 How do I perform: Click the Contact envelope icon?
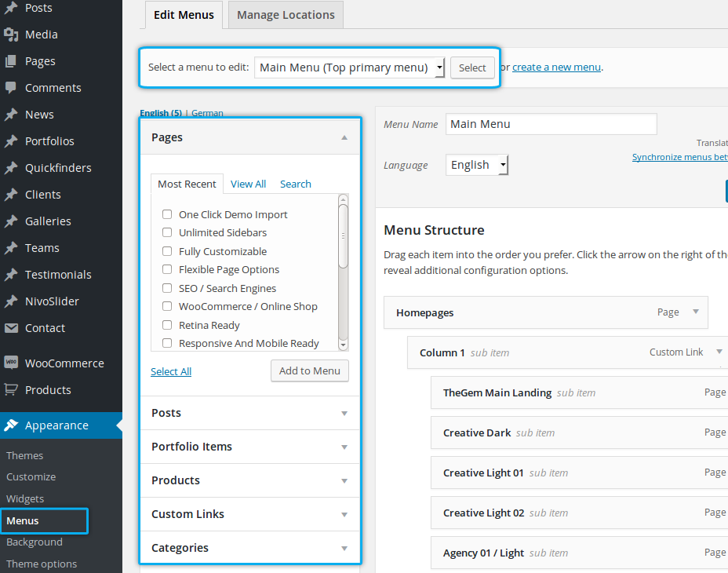(x=11, y=328)
